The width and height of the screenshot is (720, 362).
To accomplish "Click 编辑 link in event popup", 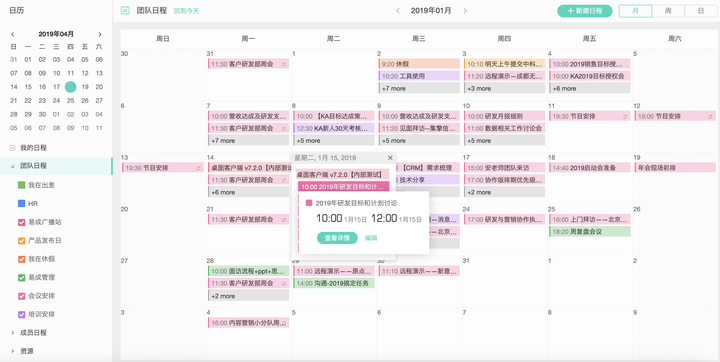I will [x=371, y=238].
